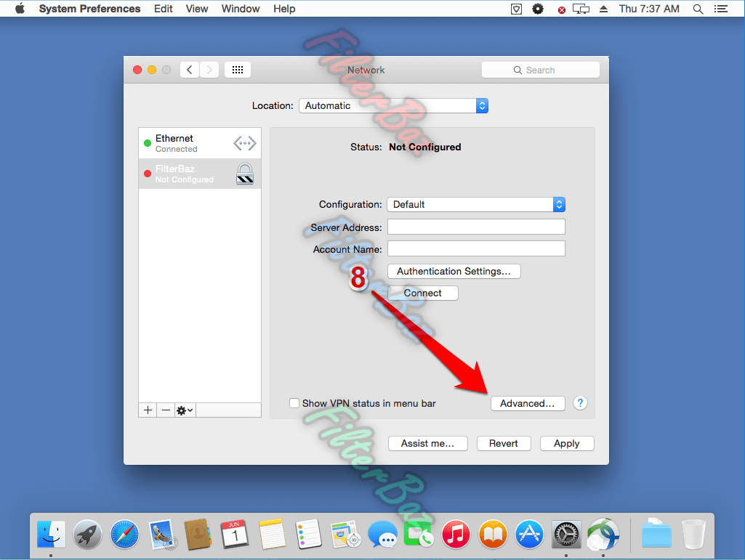The image size is (745, 560).
Task: Open Reminders in the Dock
Action: (309, 535)
